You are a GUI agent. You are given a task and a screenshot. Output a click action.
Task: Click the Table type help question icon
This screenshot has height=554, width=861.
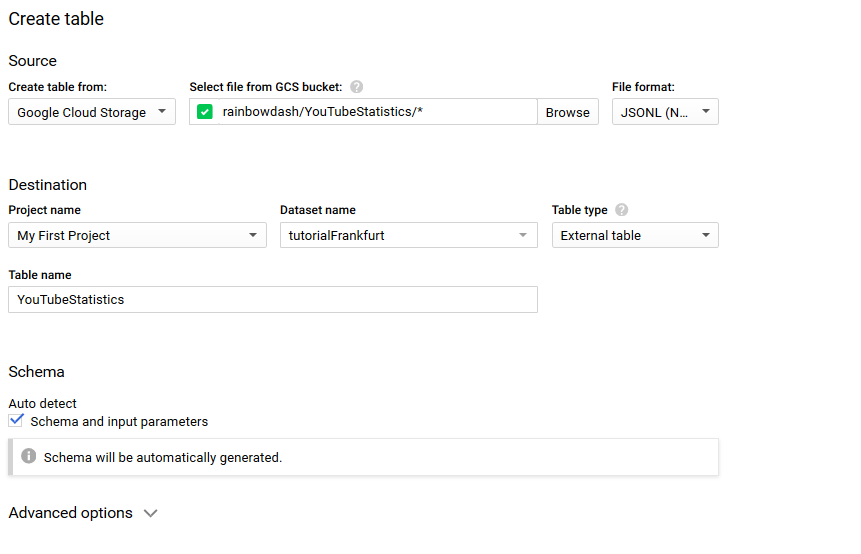(x=621, y=210)
